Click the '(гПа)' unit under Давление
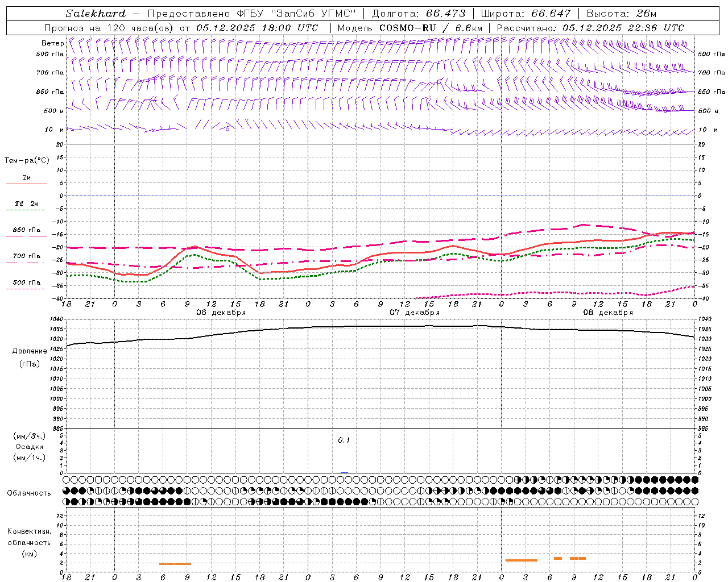The height and width of the screenshot is (582, 728). 29,364
